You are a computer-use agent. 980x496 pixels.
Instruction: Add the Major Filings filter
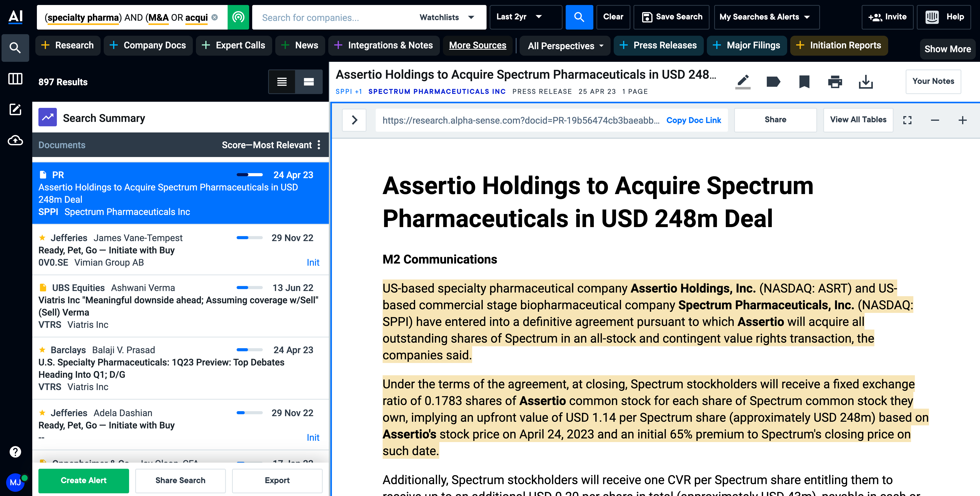pos(747,45)
